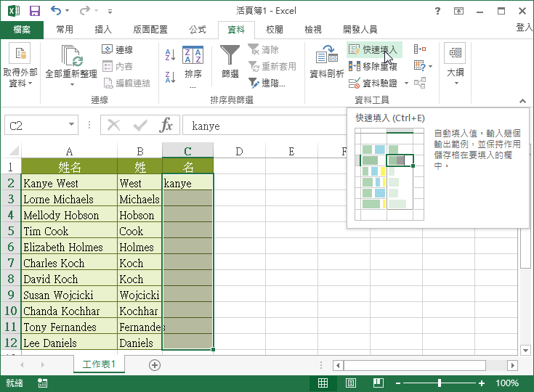Screen dimensions: 534x392
Task: Click column D header
Action: tap(240, 151)
